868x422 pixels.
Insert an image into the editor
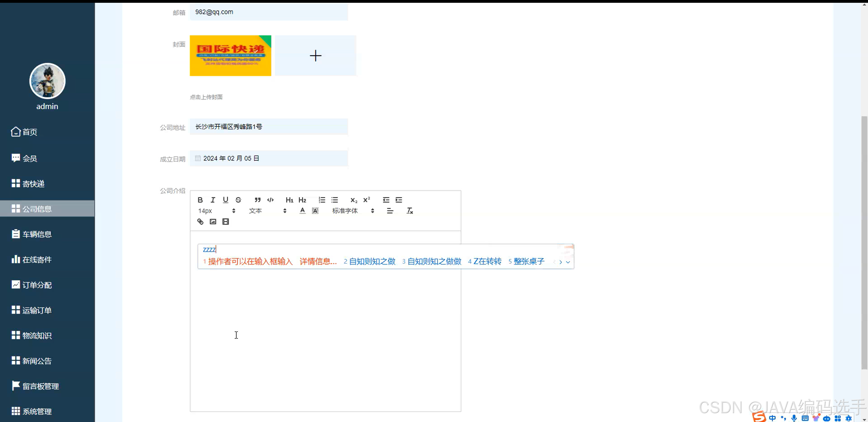tap(213, 222)
